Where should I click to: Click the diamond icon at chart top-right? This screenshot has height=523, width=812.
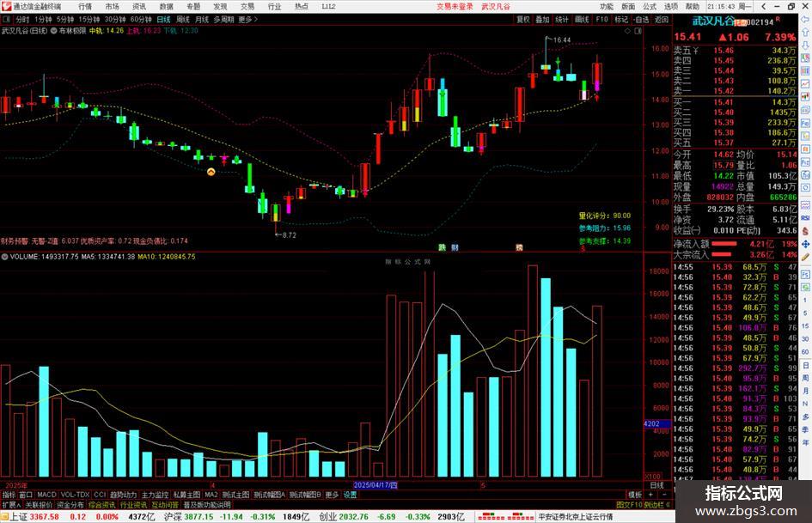pyautogui.click(x=627, y=31)
